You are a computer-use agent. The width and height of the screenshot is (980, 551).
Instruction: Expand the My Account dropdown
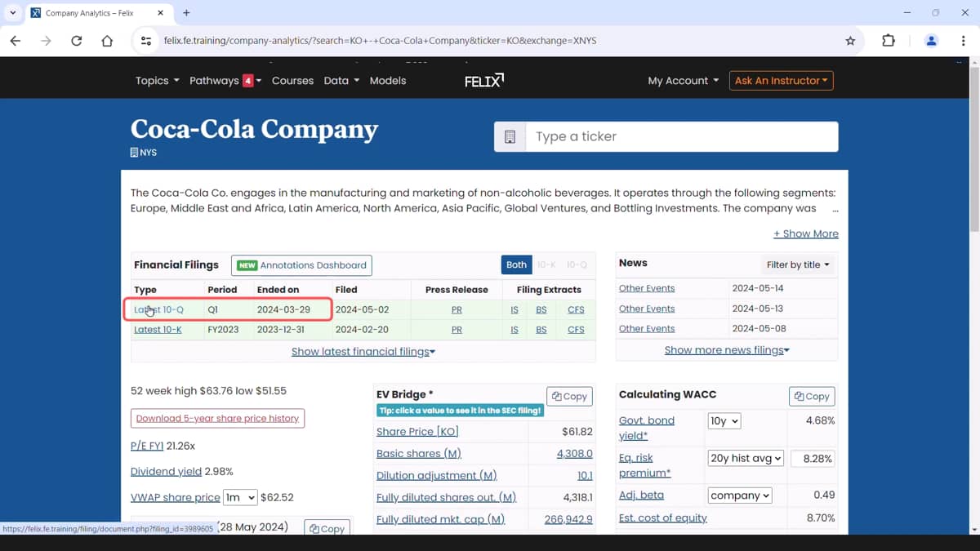coord(684,81)
